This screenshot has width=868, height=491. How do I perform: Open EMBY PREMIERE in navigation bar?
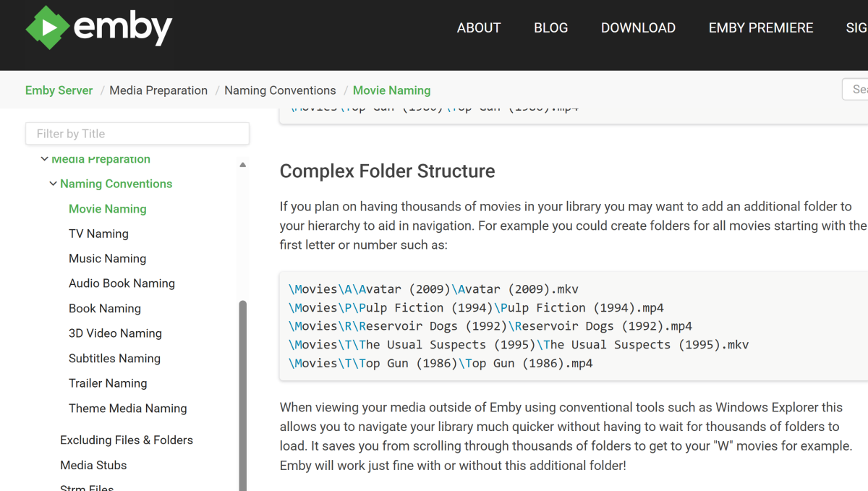(760, 27)
